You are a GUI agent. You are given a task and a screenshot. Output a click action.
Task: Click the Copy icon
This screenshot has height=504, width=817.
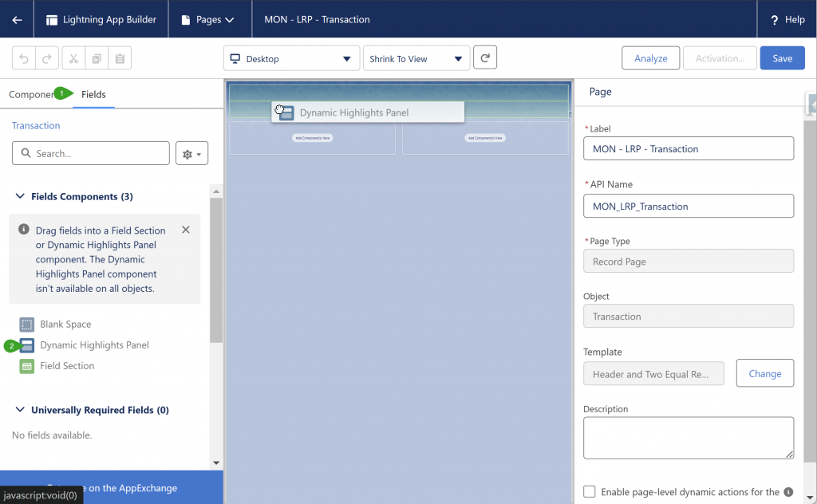[x=97, y=58]
